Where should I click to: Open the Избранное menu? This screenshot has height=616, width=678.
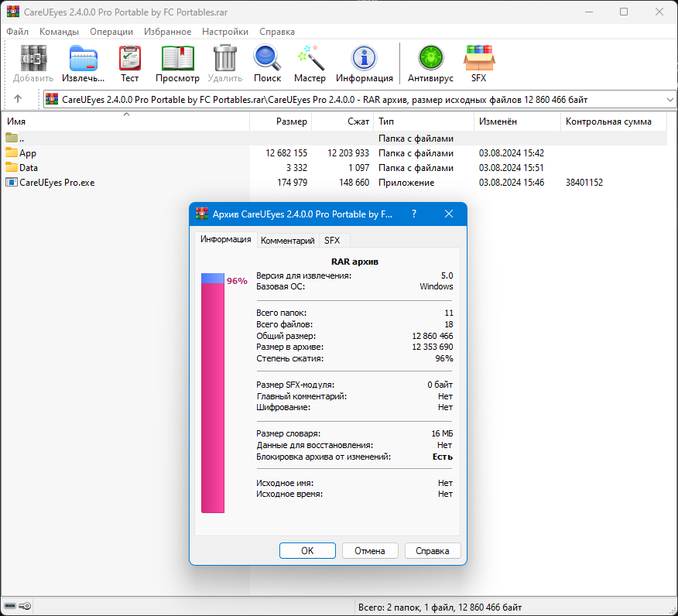(168, 32)
